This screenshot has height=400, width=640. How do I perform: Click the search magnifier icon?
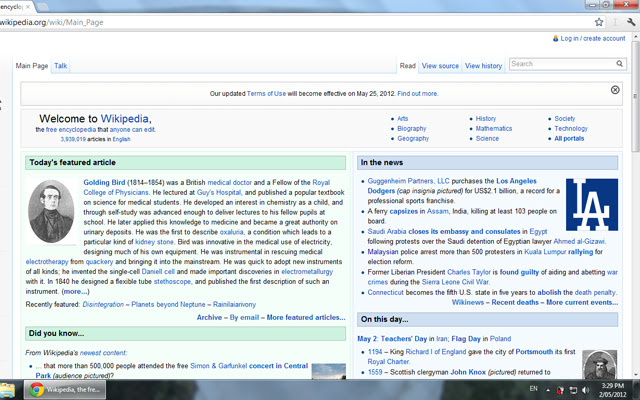[619, 64]
